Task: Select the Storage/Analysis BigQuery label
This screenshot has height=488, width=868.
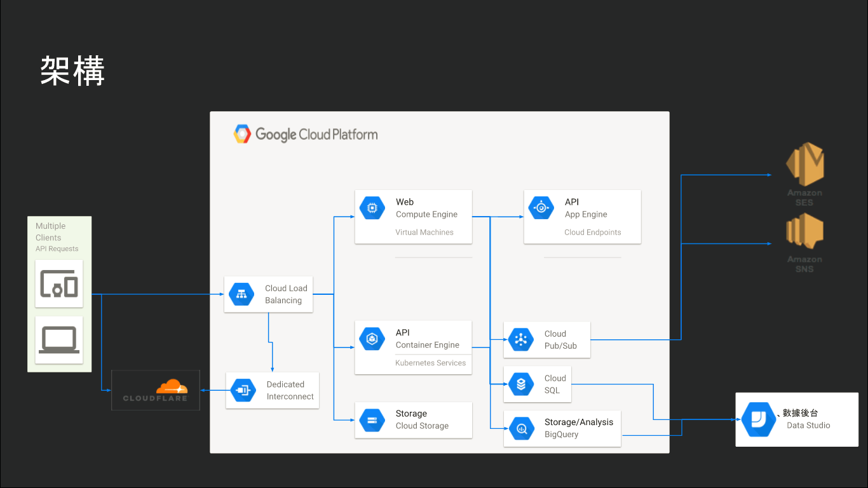Action: 579,428
